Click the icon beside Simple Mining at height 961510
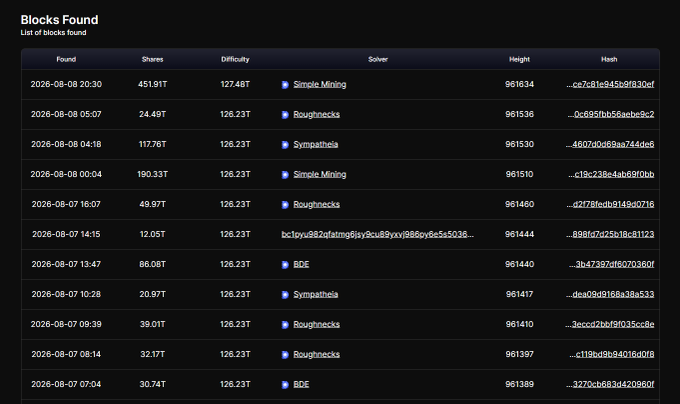This screenshot has height=404, width=680. [x=285, y=174]
